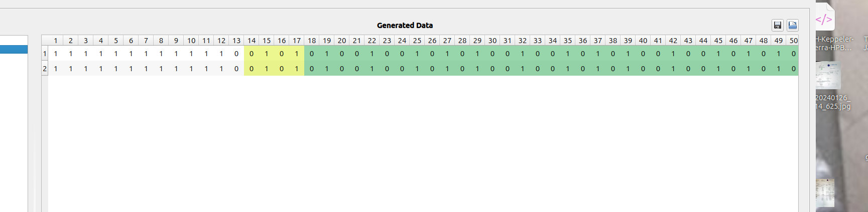Click the blue document icon beside save

(x=793, y=25)
